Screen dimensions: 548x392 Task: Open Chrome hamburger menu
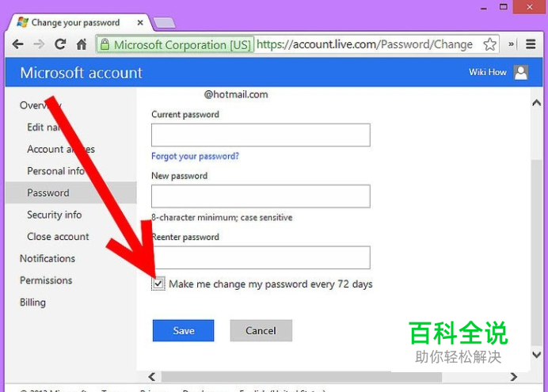[x=531, y=44]
